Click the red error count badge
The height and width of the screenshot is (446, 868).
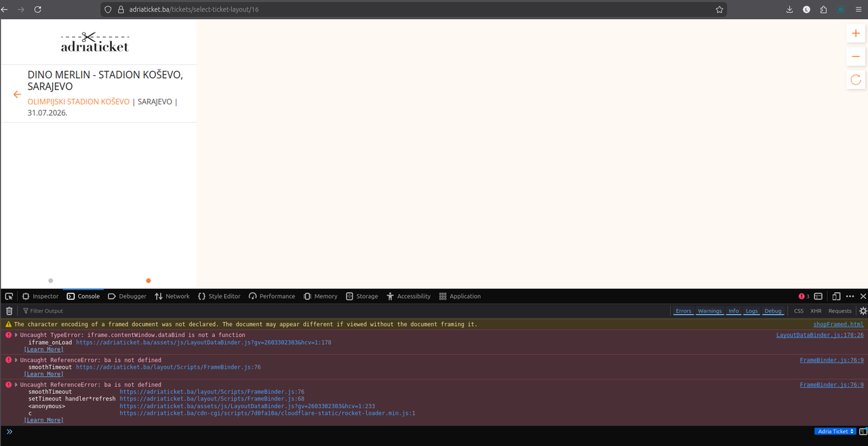(804, 296)
